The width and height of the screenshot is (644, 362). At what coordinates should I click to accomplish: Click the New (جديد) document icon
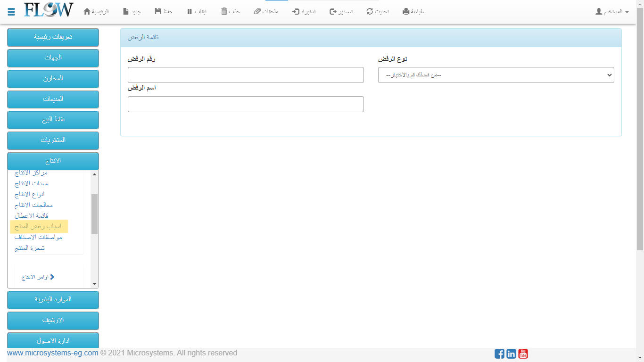tap(125, 11)
